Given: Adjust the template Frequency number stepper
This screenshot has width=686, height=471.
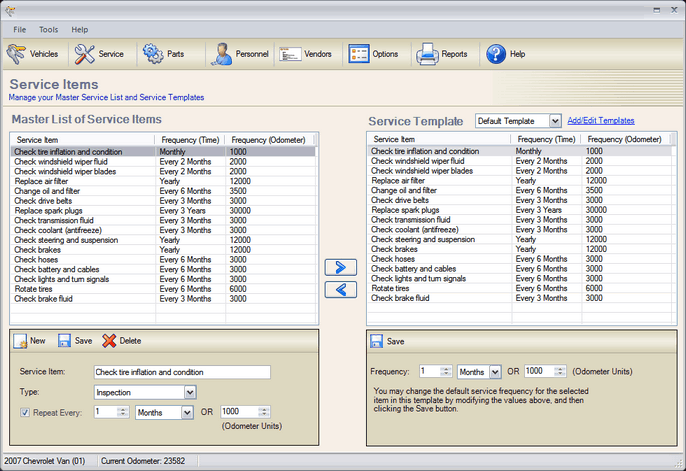Looking at the screenshot, I should [446, 371].
